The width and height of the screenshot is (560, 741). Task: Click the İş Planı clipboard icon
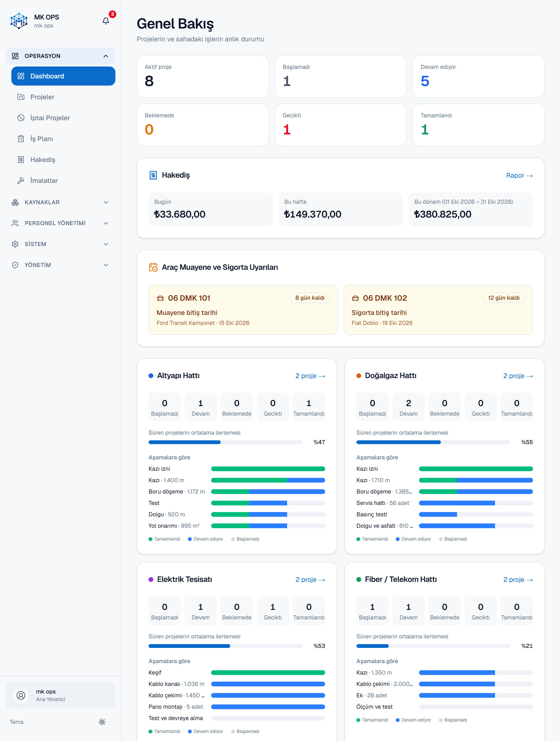tap(21, 139)
